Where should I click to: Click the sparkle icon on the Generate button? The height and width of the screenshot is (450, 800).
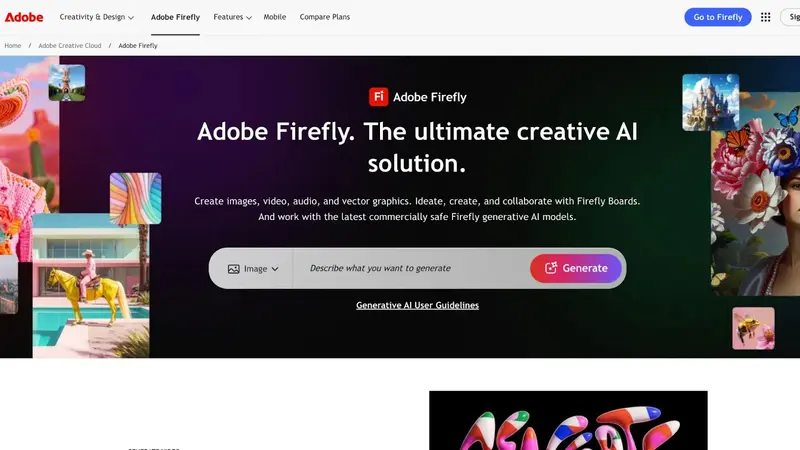(x=551, y=268)
